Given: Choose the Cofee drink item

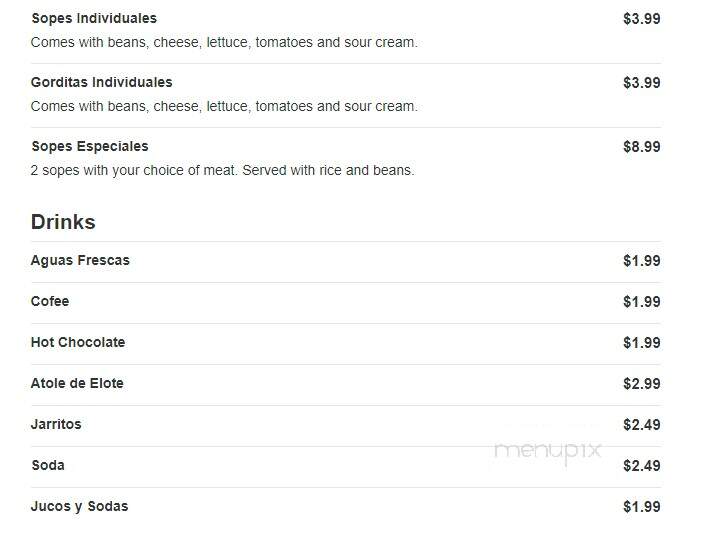Looking at the screenshot, I should 50,301.
